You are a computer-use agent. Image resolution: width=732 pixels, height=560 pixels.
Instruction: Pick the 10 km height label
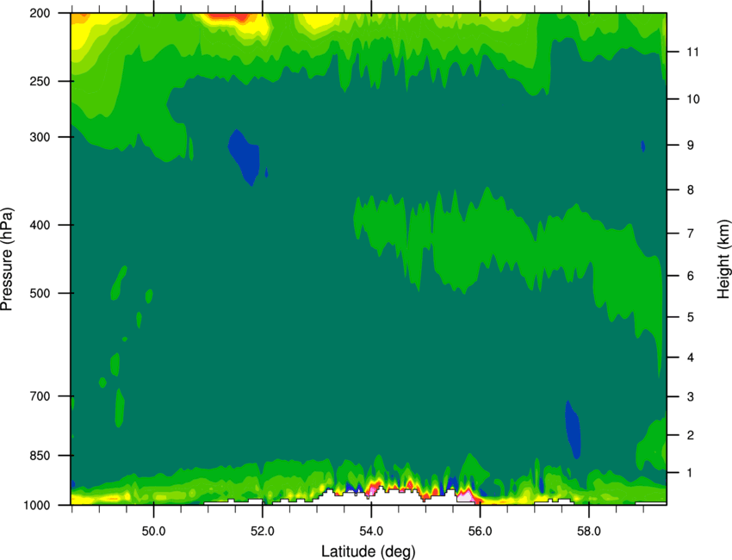click(x=693, y=99)
